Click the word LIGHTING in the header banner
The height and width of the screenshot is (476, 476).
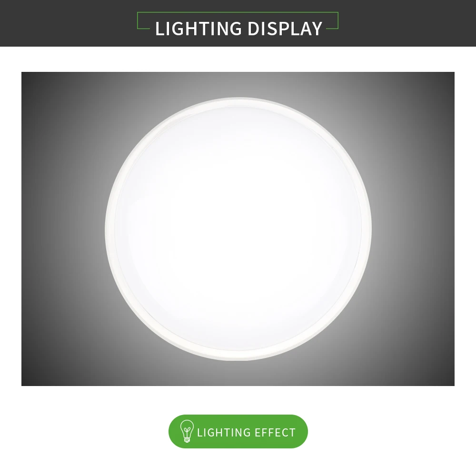pos(198,29)
